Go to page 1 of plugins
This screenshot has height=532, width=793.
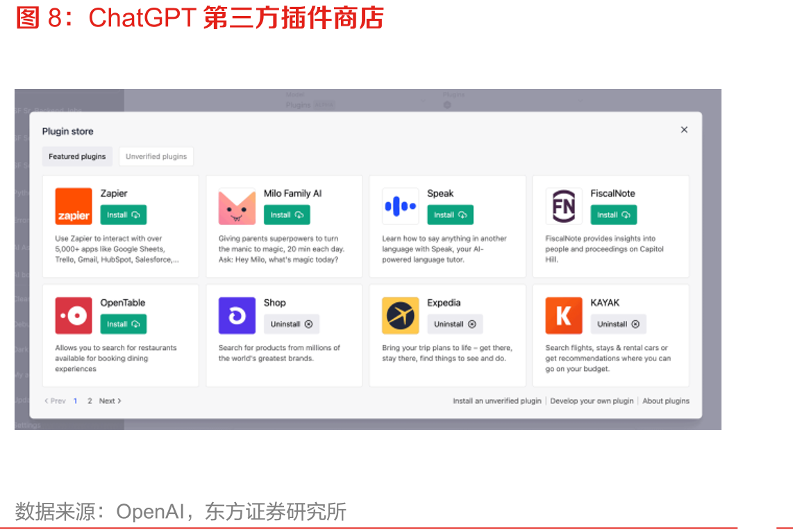click(76, 401)
